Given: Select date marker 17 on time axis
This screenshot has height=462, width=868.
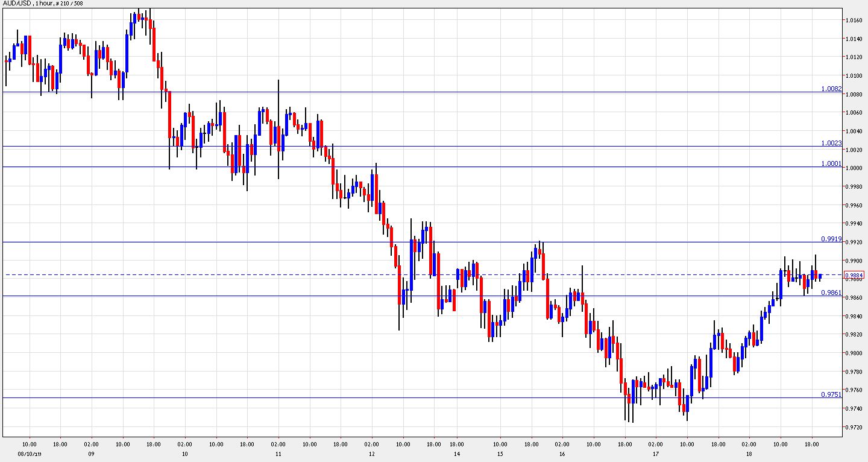Looking at the screenshot, I should point(655,454).
